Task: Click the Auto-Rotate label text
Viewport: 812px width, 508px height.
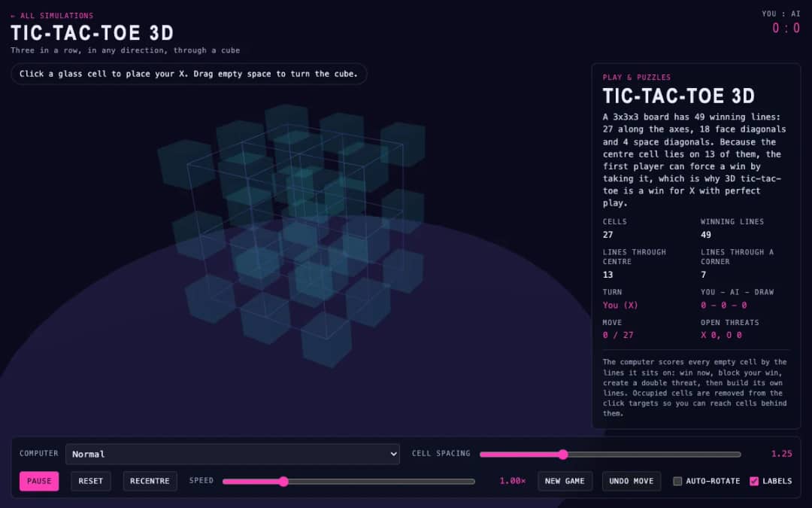Action: pos(713,481)
